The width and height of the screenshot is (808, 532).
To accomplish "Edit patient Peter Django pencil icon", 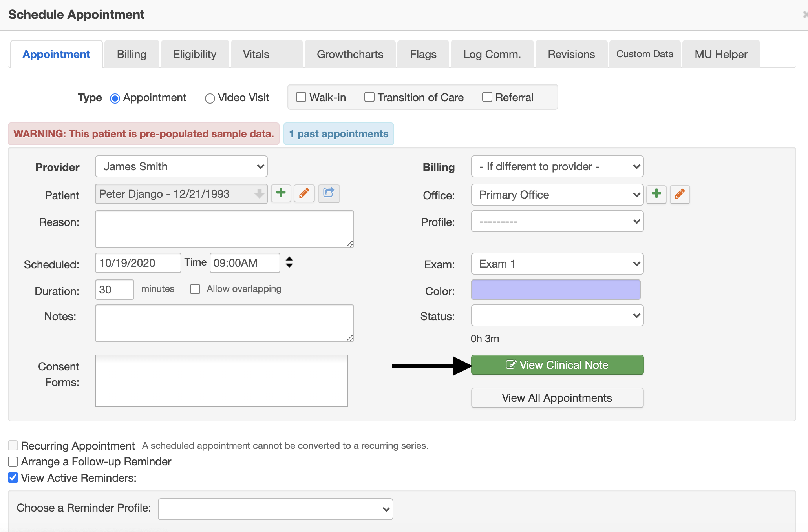I will pyautogui.click(x=304, y=193).
